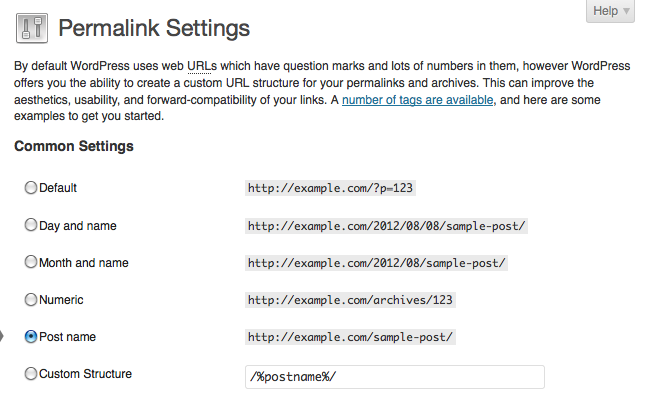Select the Numeric permalink radio button

[x=31, y=299]
